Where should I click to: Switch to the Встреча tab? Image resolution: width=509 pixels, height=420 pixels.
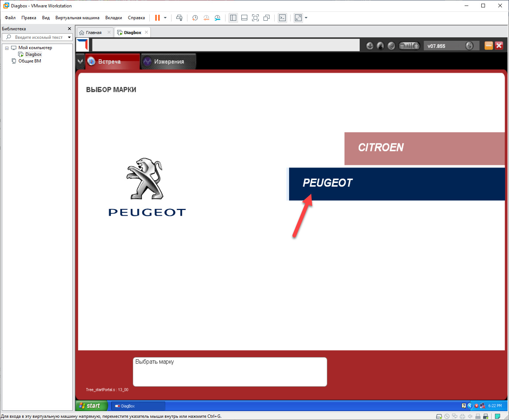113,61
